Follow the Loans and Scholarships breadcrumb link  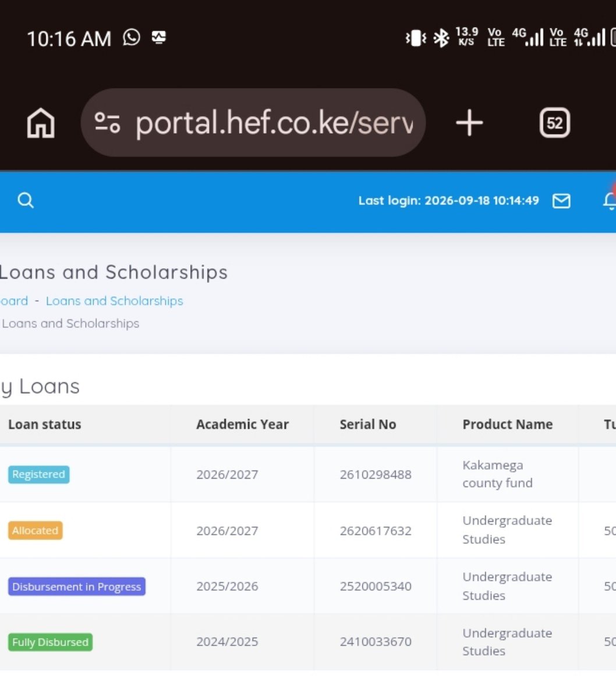tap(115, 301)
